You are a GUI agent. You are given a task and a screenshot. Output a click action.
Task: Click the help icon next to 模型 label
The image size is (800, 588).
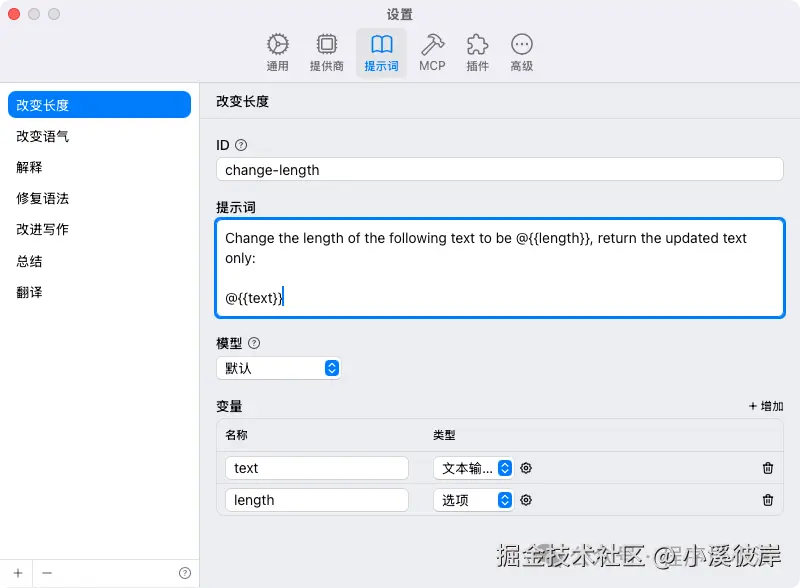[253, 343]
